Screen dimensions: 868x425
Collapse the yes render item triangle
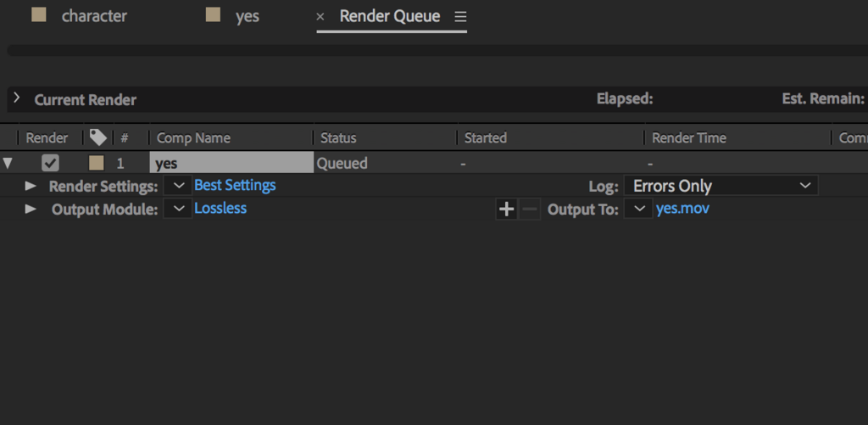pos(7,164)
